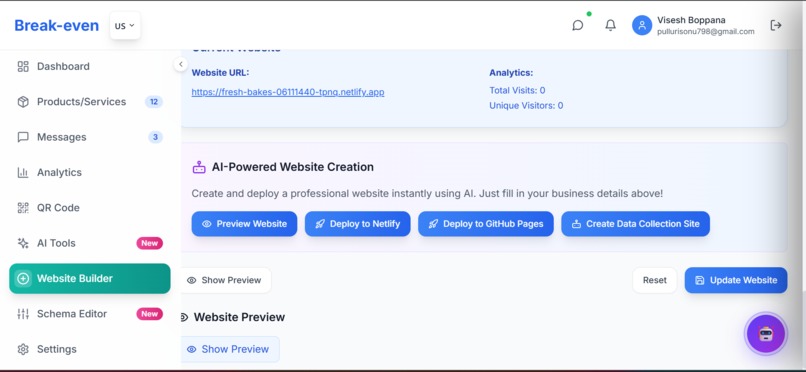This screenshot has height=372, width=806.
Task: Click the AI Tools sparkle icon
Action: coord(23,243)
